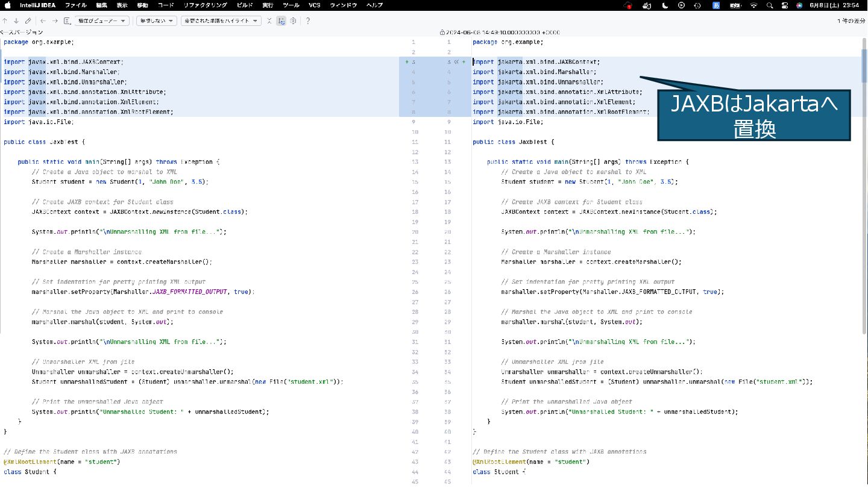The width and height of the screenshot is (868, 488).
Task: Click the jump to file list icon
Action: pyautogui.click(x=67, y=20)
